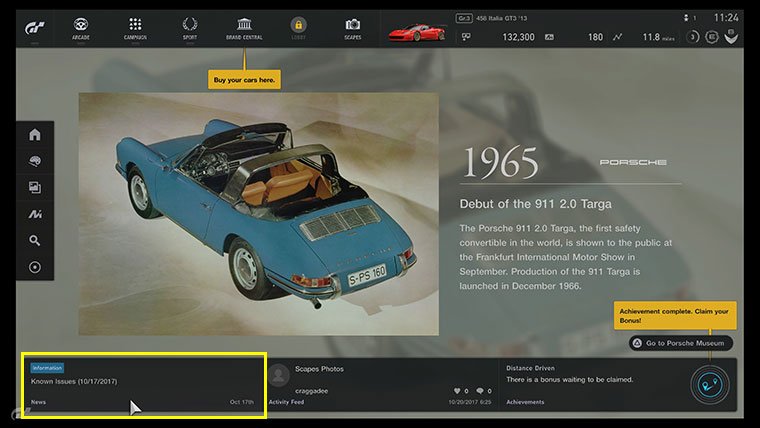Open the helmet icon in sidebar
Viewport: 760px width, 428px height.
(x=35, y=161)
